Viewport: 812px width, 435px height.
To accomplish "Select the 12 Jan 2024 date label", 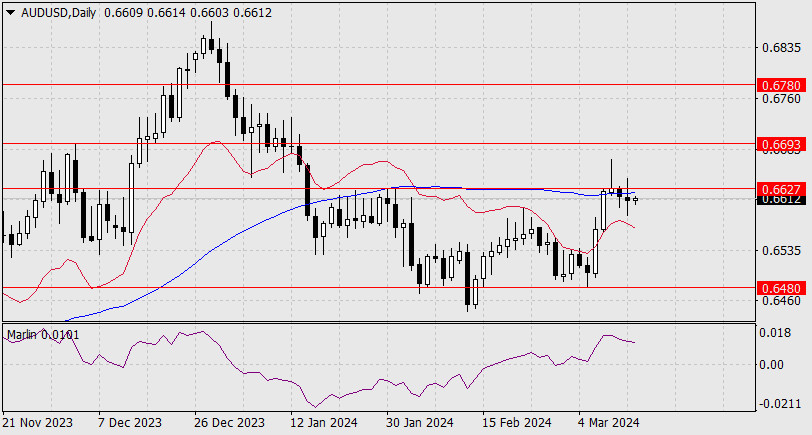I will (x=324, y=423).
